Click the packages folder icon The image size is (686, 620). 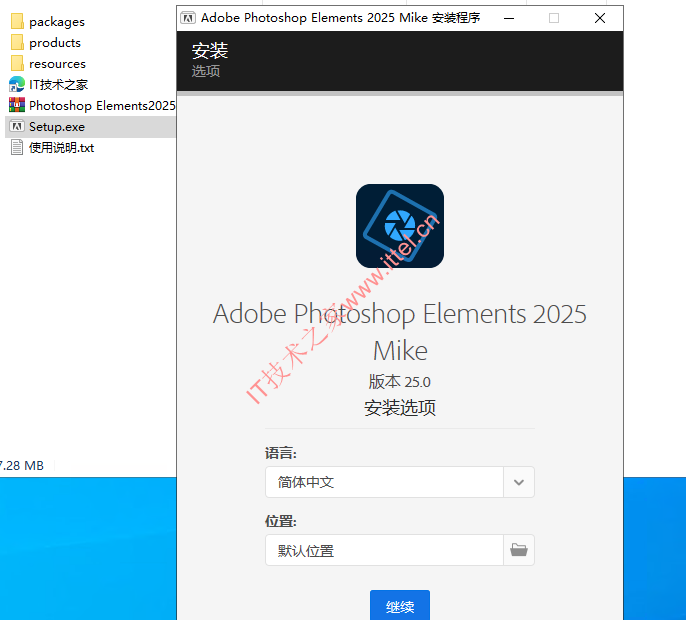(17, 21)
